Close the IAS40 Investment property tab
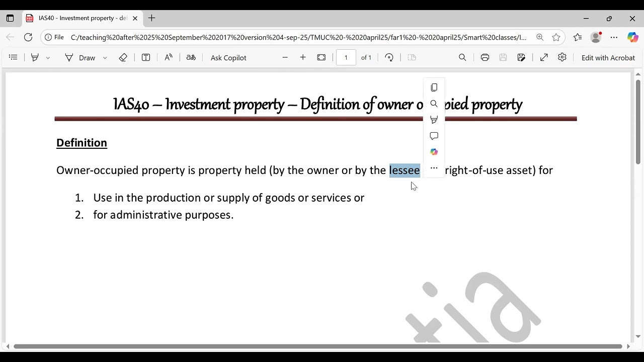 click(135, 18)
